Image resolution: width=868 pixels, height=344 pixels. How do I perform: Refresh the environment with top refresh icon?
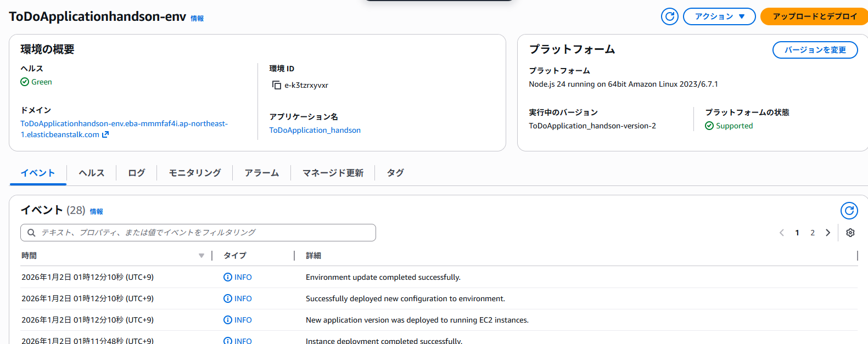click(669, 16)
